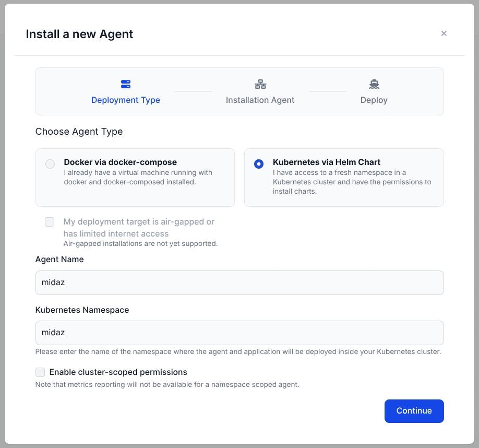Click the Deployment Type server icon
Image resolution: width=479 pixels, height=448 pixels.
pos(126,84)
